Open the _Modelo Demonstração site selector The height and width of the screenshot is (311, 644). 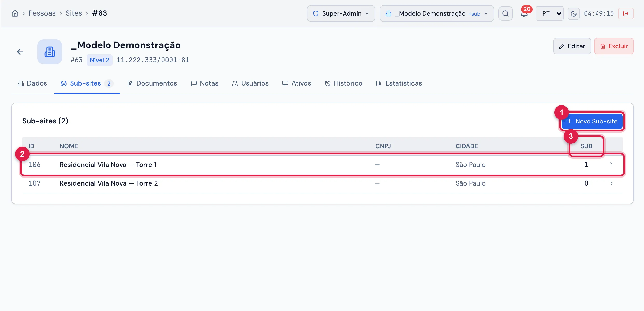pos(437,13)
